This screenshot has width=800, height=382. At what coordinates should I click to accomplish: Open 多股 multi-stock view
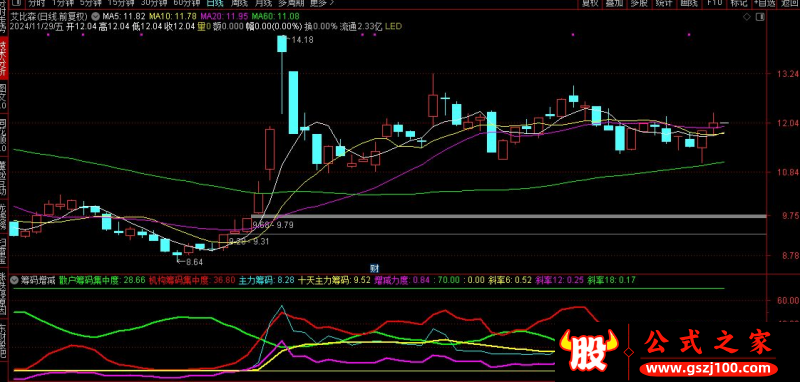639,3
